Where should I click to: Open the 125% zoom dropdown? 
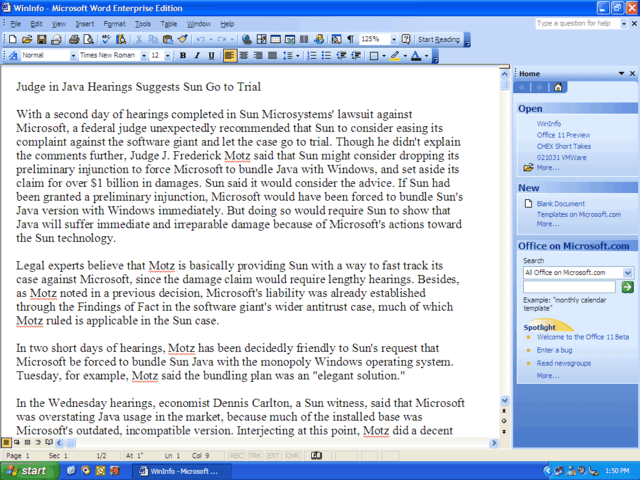tap(394, 39)
